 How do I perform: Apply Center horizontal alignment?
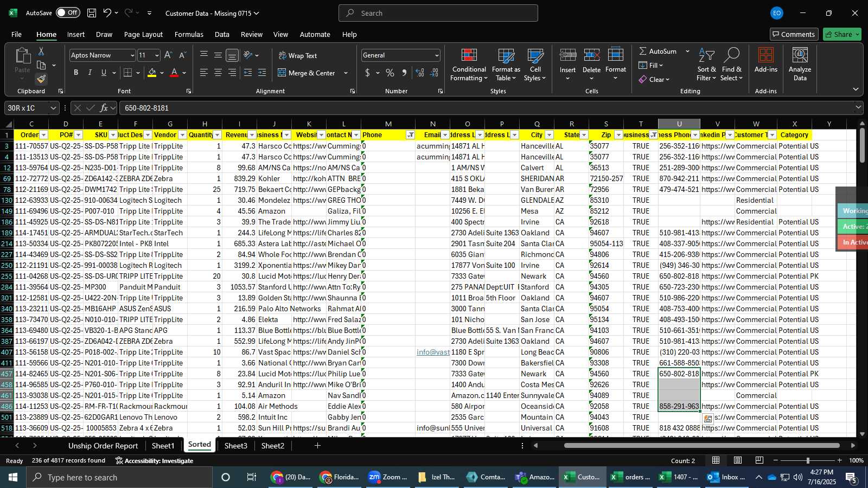(218, 73)
